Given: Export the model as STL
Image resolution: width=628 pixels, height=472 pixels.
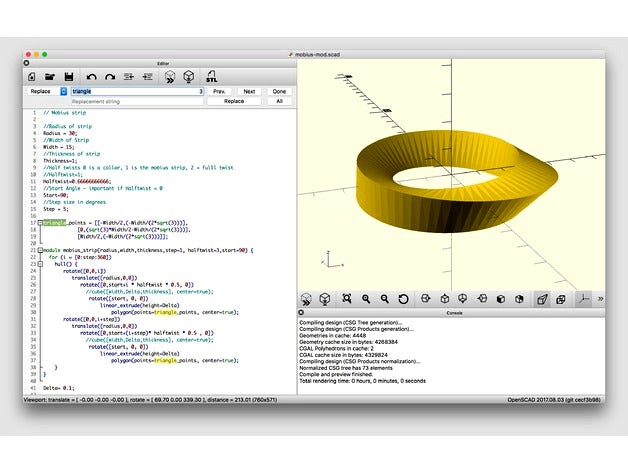Looking at the screenshot, I should pyautogui.click(x=211, y=77).
